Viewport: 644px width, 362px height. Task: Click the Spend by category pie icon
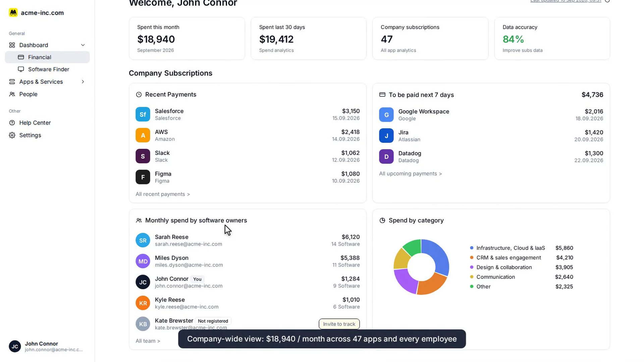point(382,220)
